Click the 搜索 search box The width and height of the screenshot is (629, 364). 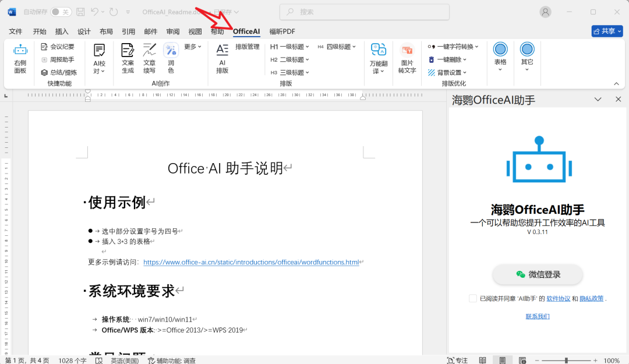[364, 12]
